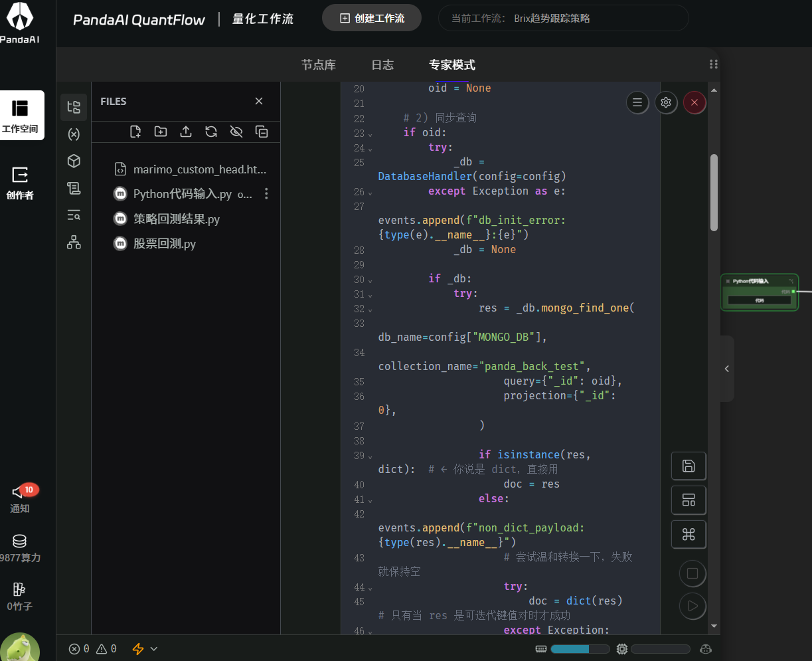
Task: Click the code editor vertical scrollbar thumb
Action: [714, 193]
